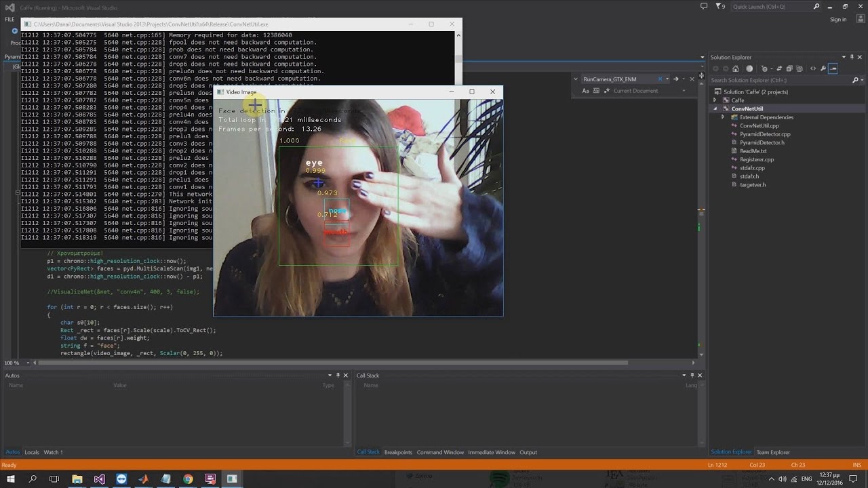Open File Explorer from the taskbar
The width and height of the screenshot is (868, 488).
coord(77,479)
